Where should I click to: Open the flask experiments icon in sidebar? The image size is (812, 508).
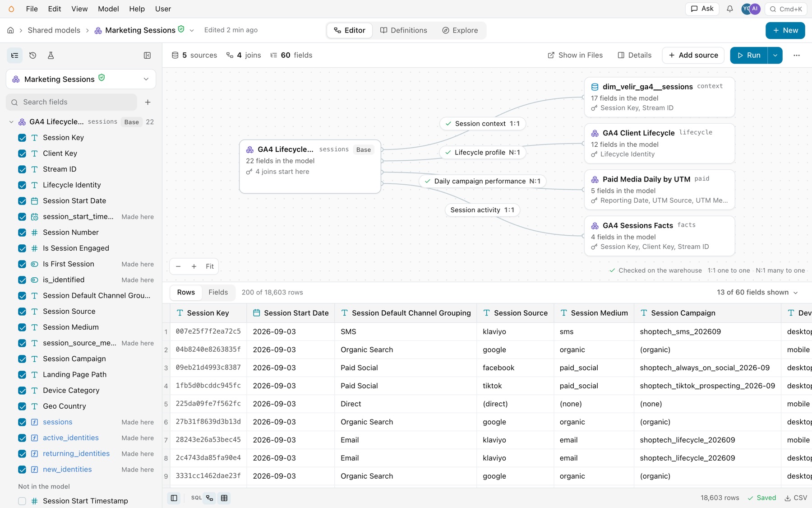click(x=51, y=55)
